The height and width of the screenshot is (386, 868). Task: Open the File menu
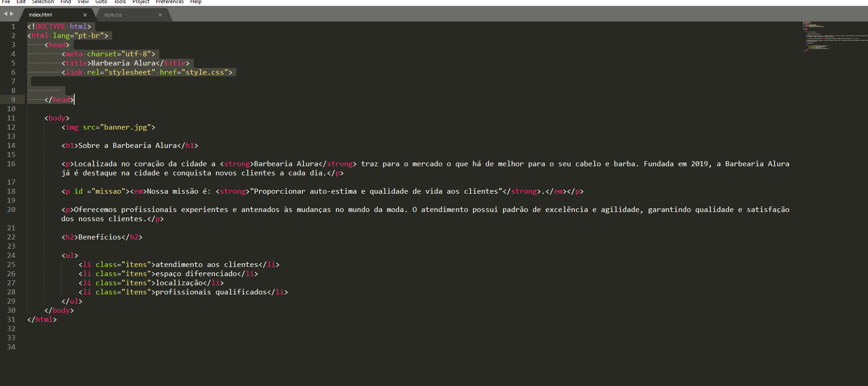[6, 2]
